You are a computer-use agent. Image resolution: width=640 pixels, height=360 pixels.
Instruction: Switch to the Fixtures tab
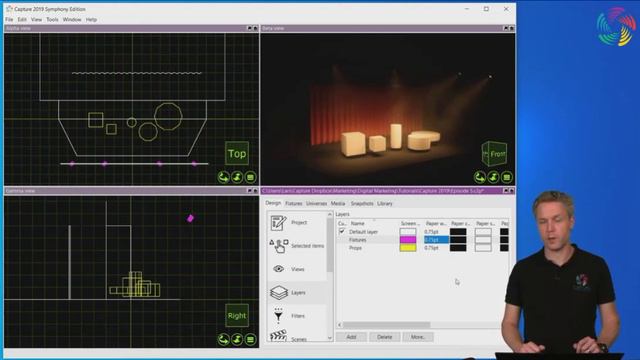click(x=293, y=203)
